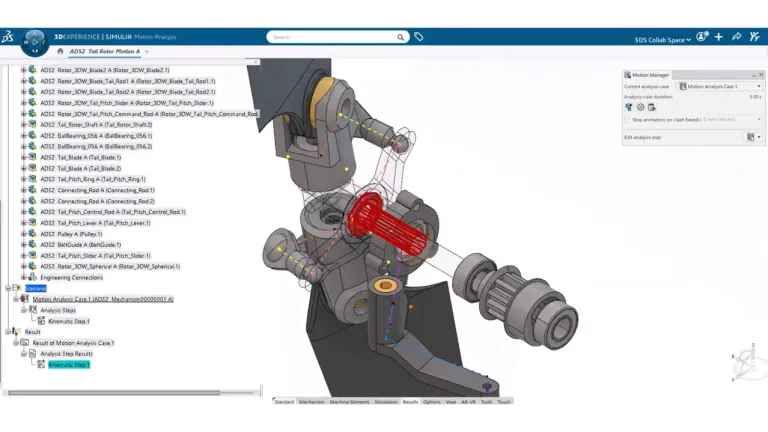Click the Motion Manager title icon
This screenshot has width=768, height=432.
(627, 75)
